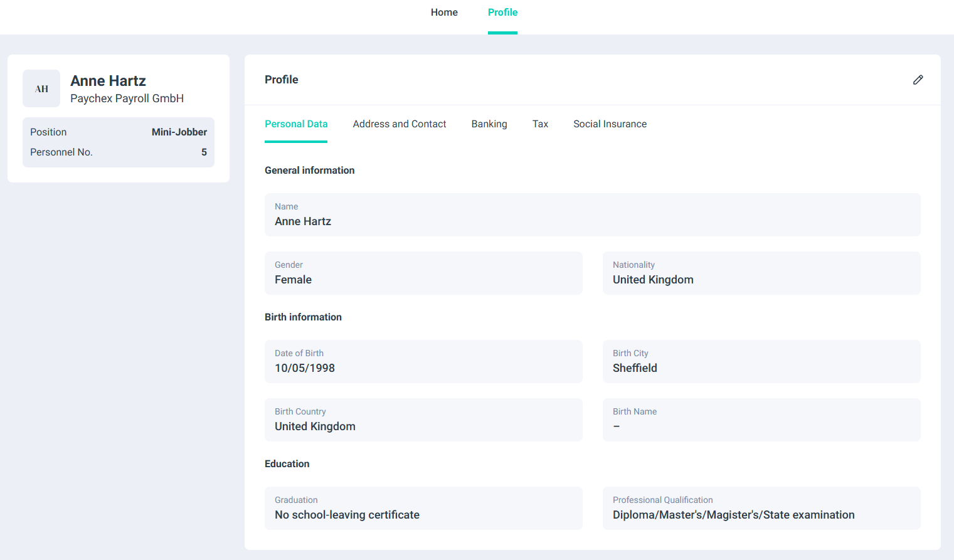Switch to the Tax tab
The width and height of the screenshot is (954, 560).
[540, 124]
